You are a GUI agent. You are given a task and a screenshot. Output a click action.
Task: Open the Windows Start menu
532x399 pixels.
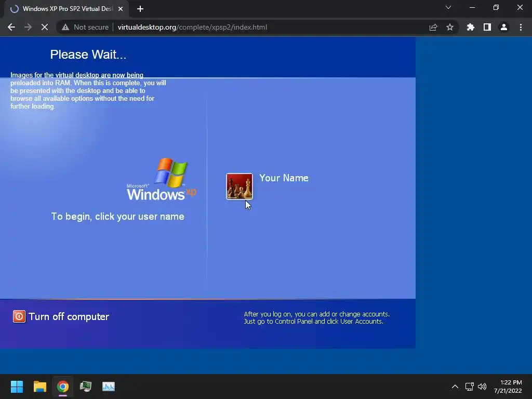pyautogui.click(x=17, y=387)
